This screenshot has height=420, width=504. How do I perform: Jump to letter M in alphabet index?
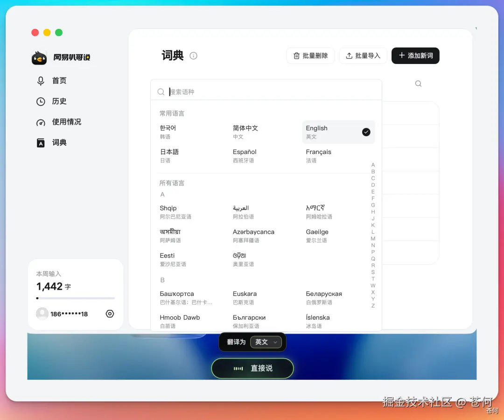373,238
